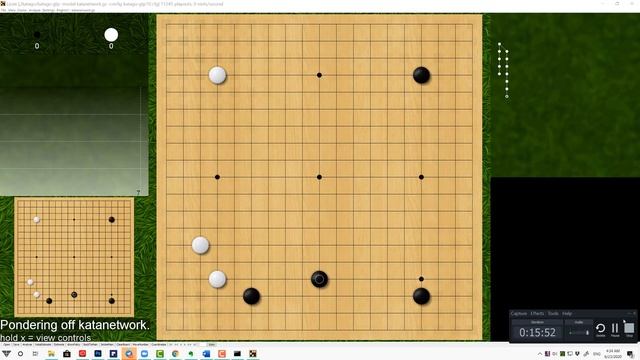Show hidden system tray icons

(x=540, y=354)
